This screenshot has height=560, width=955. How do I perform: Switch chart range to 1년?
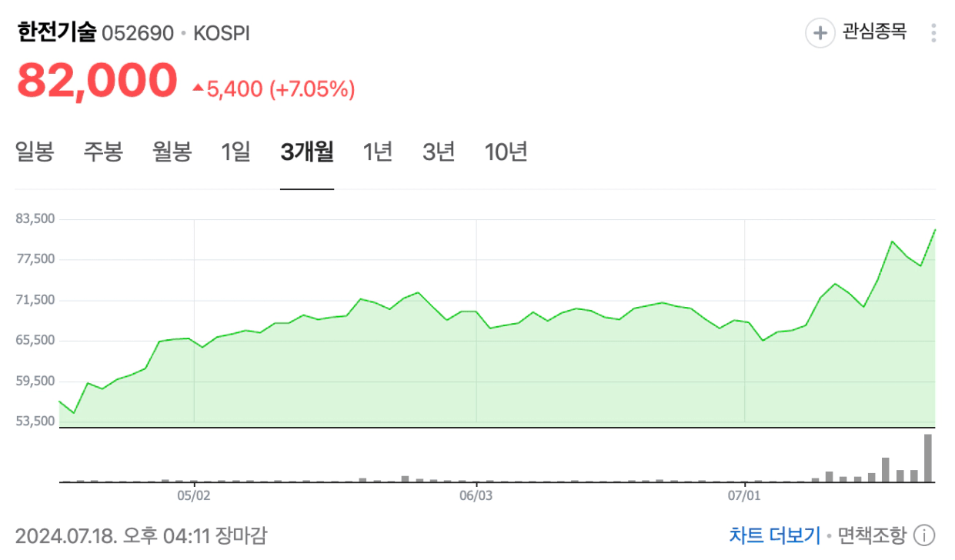[378, 152]
